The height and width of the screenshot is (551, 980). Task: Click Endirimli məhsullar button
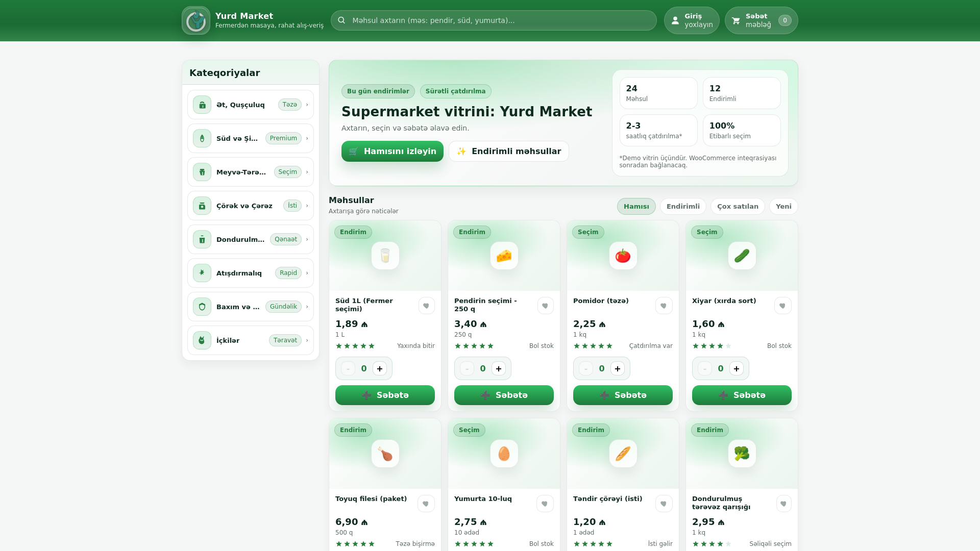[509, 151]
